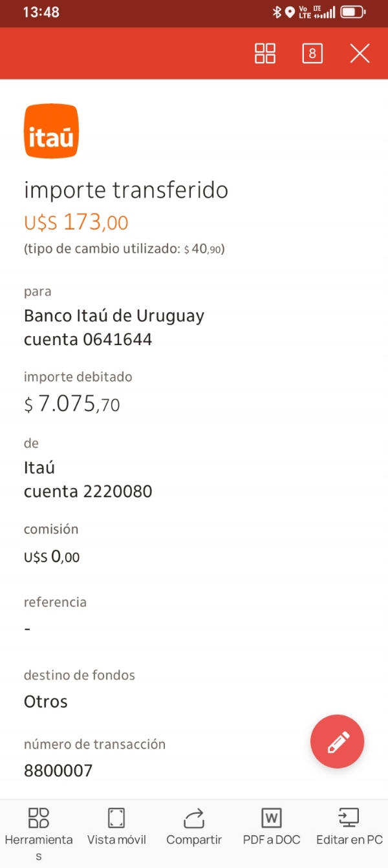Tap the 13:48 clock in status bar
The image size is (388, 868).
tap(41, 12)
